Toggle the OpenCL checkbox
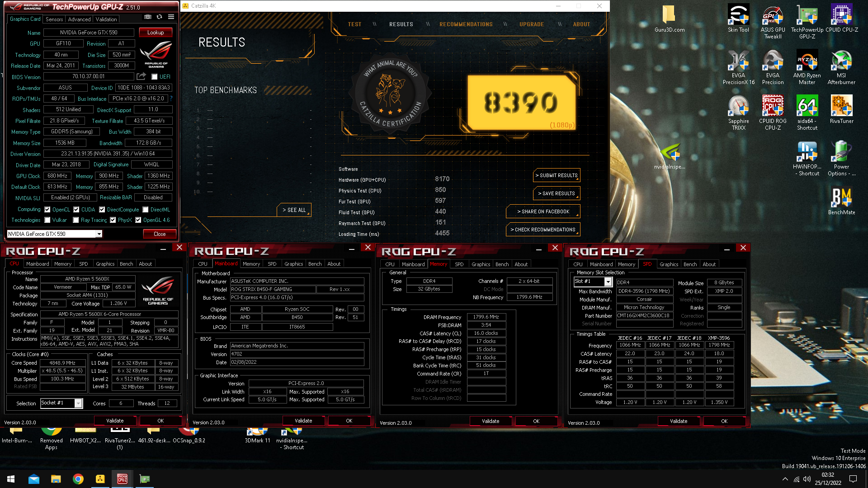This screenshot has width=868, height=488. [x=47, y=210]
